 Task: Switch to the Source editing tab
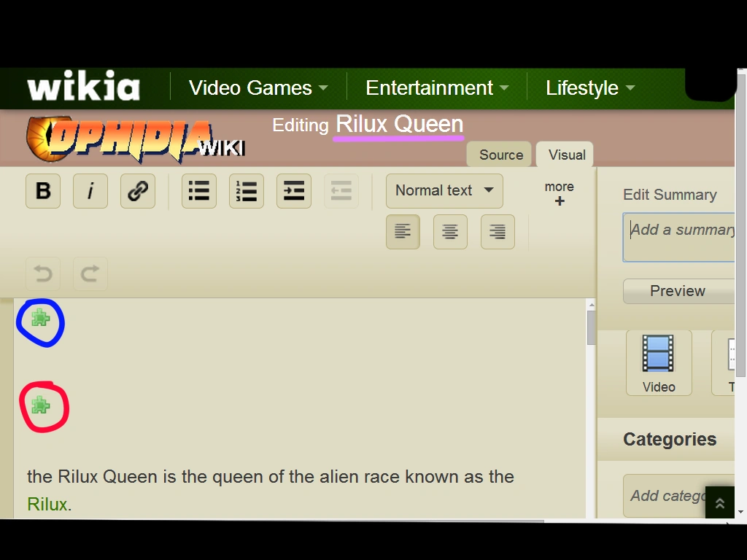click(x=499, y=154)
